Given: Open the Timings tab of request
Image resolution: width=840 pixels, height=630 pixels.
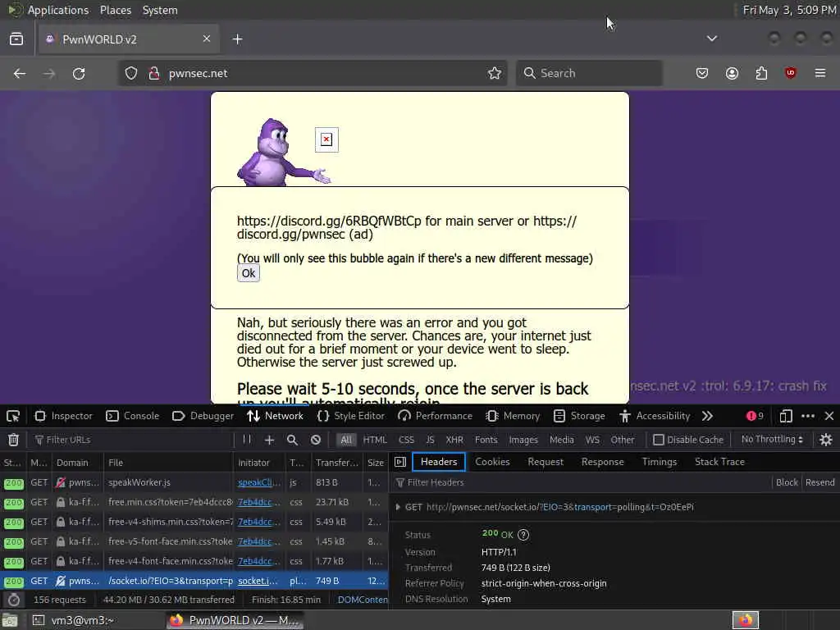Looking at the screenshot, I should (659, 462).
